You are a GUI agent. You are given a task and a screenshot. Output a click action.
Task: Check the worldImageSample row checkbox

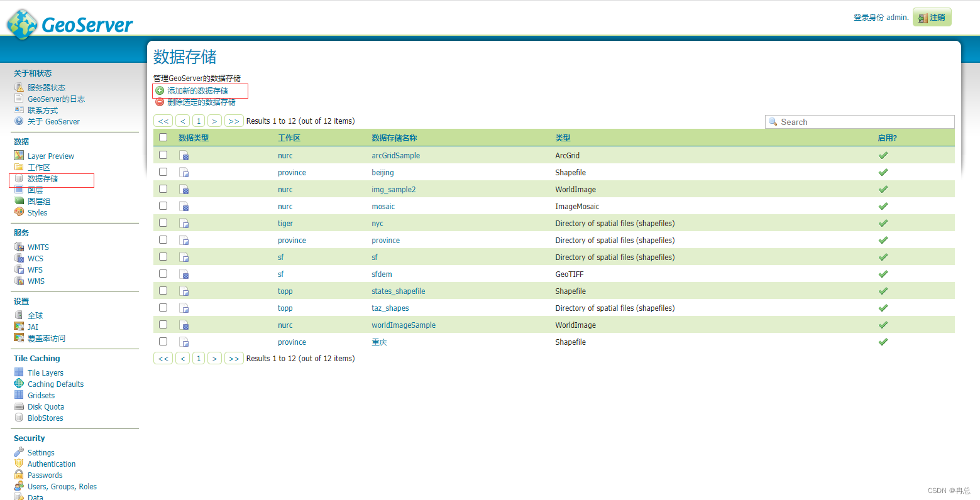pyautogui.click(x=163, y=324)
